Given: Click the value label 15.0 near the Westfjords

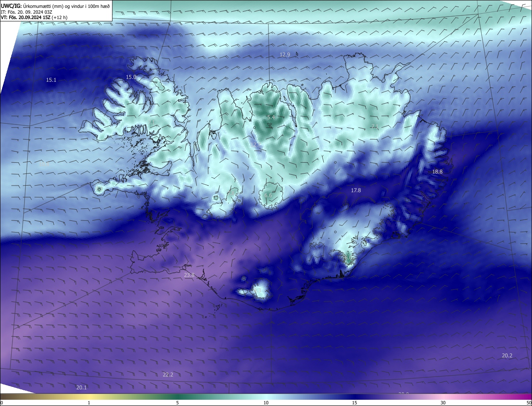Looking at the screenshot, I should (x=131, y=77).
